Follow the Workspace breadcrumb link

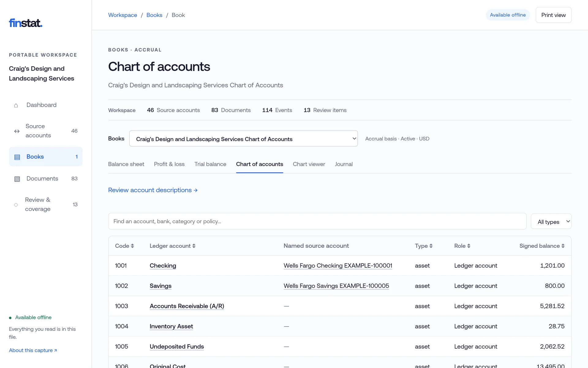click(123, 15)
